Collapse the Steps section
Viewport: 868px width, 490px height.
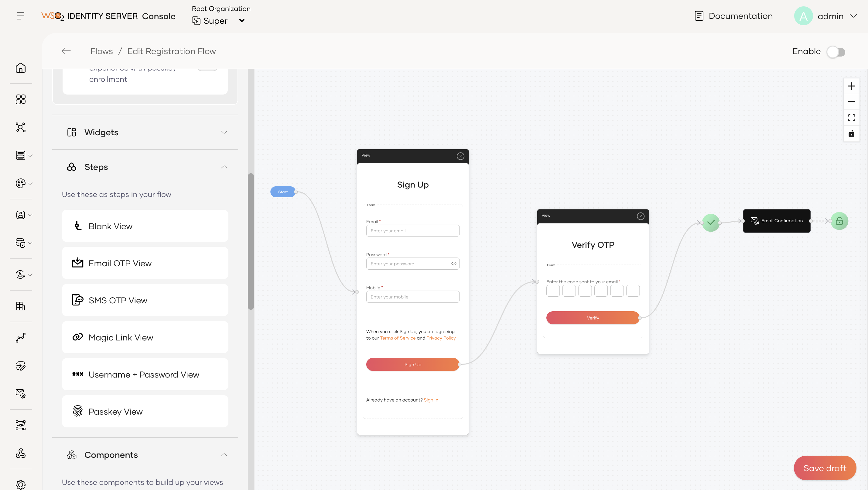coord(224,167)
